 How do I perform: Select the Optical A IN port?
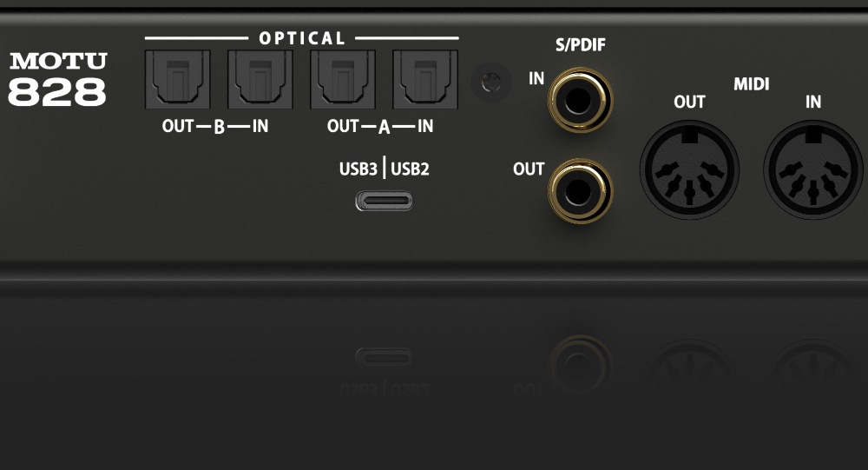pyautogui.click(x=425, y=79)
